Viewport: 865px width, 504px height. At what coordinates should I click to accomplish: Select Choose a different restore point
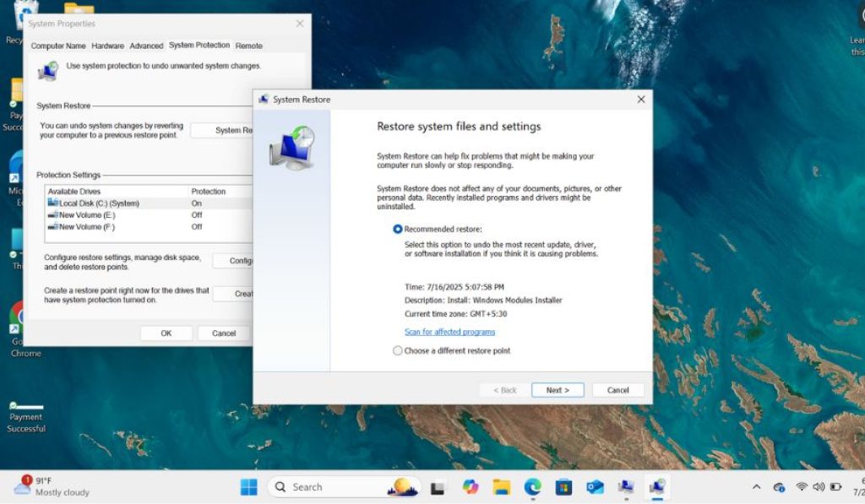[451, 350]
